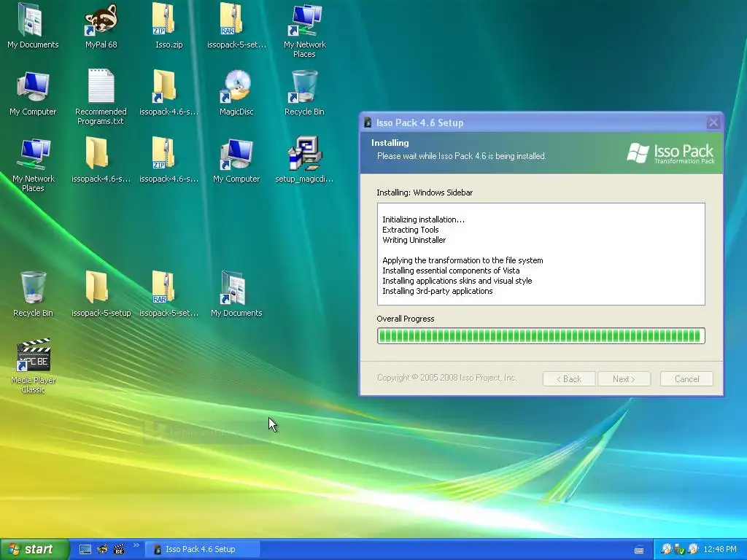Select My Computer icon without shortcut arrow

click(33, 93)
